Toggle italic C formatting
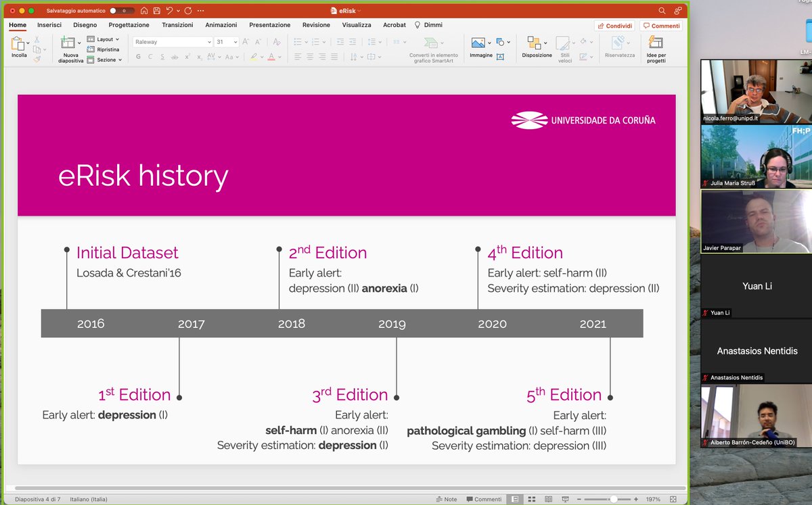Screen dimensions: 812x505 pyautogui.click(x=150, y=57)
